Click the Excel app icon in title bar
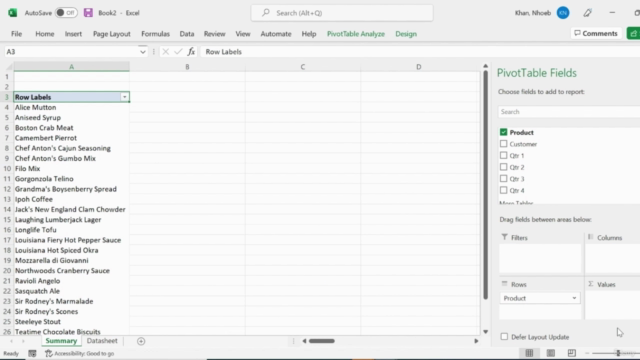 [12, 13]
